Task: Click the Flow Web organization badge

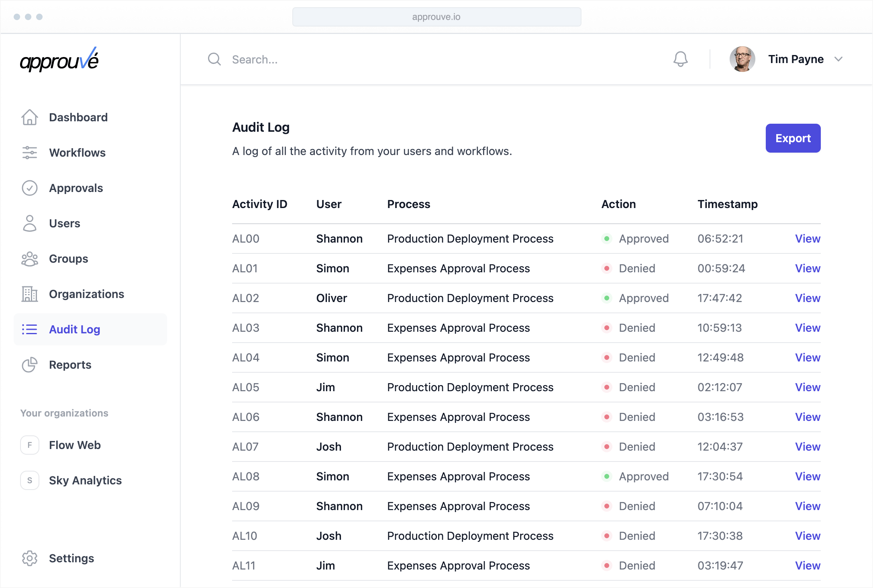Action: point(30,445)
